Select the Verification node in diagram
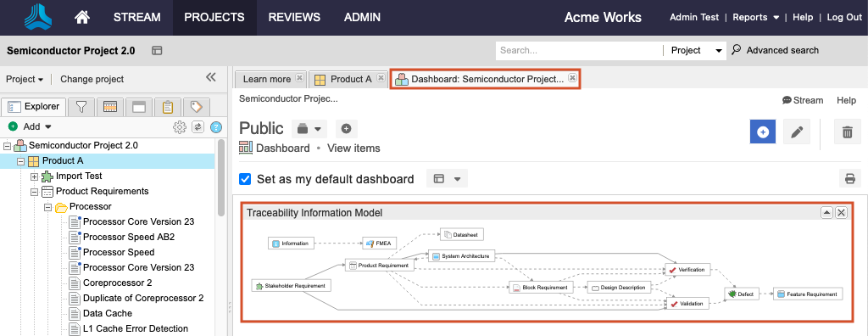This screenshot has height=336, width=868. 687,270
